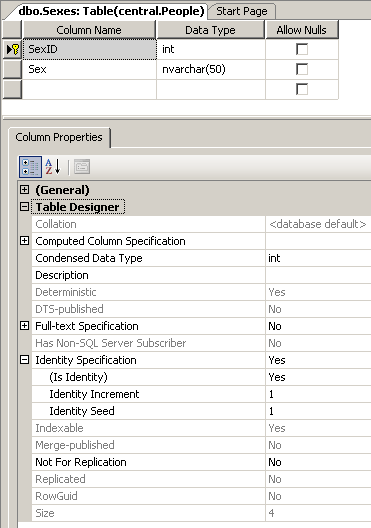Select Not For Replication property
Screen dimensions: 371x528
148,462
